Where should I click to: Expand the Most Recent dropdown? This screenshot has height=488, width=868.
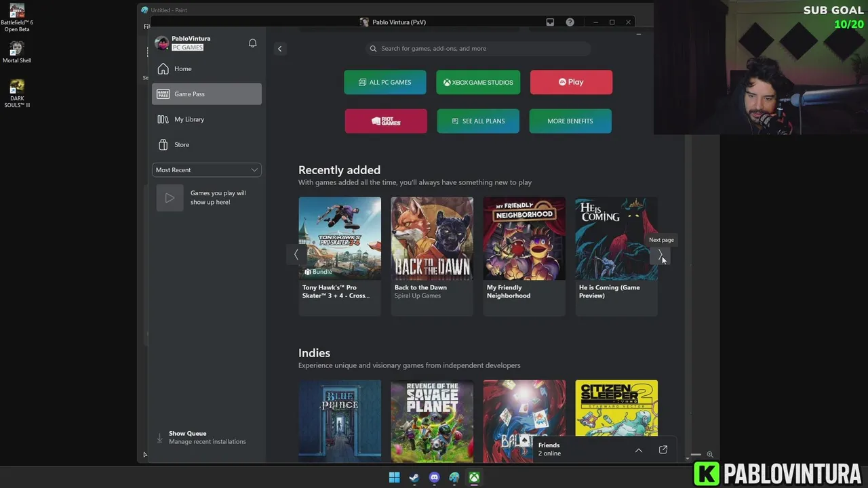(207, 170)
